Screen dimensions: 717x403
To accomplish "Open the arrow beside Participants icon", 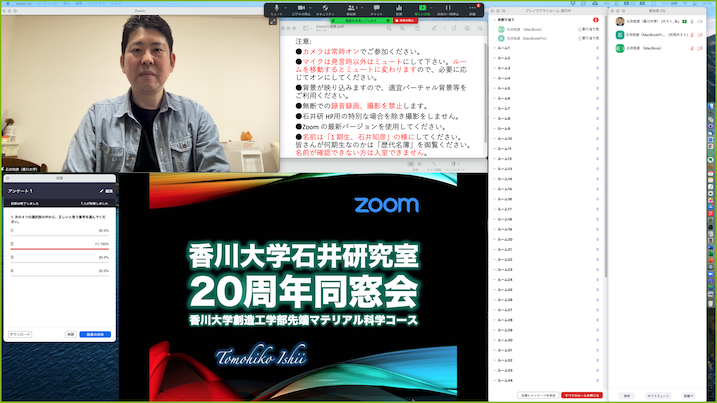I will point(362,8).
